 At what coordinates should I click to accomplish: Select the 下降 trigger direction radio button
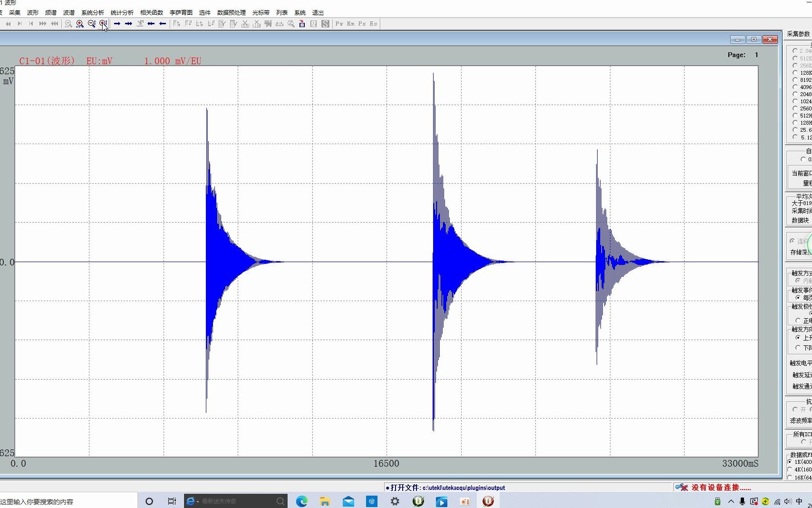point(798,348)
